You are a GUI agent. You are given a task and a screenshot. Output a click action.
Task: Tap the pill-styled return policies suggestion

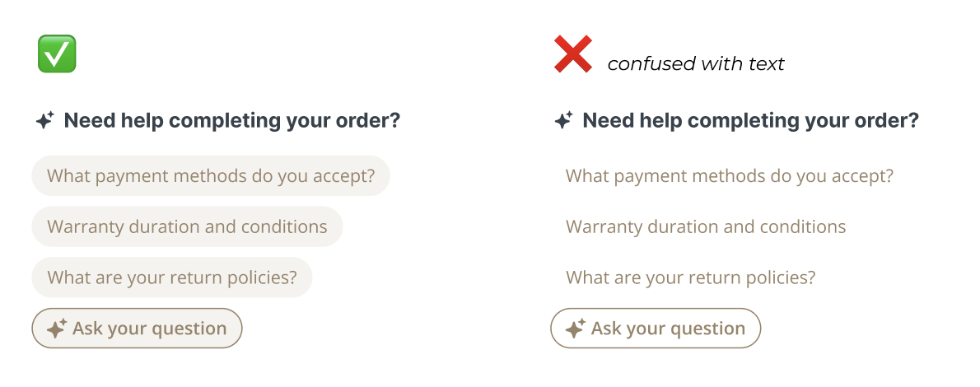click(x=172, y=277)
